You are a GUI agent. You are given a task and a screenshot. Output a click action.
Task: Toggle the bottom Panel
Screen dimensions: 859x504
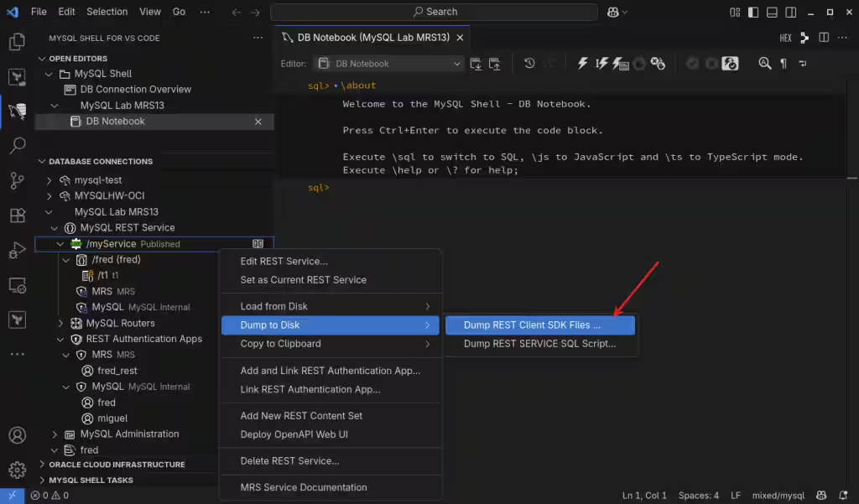[772, 12]
